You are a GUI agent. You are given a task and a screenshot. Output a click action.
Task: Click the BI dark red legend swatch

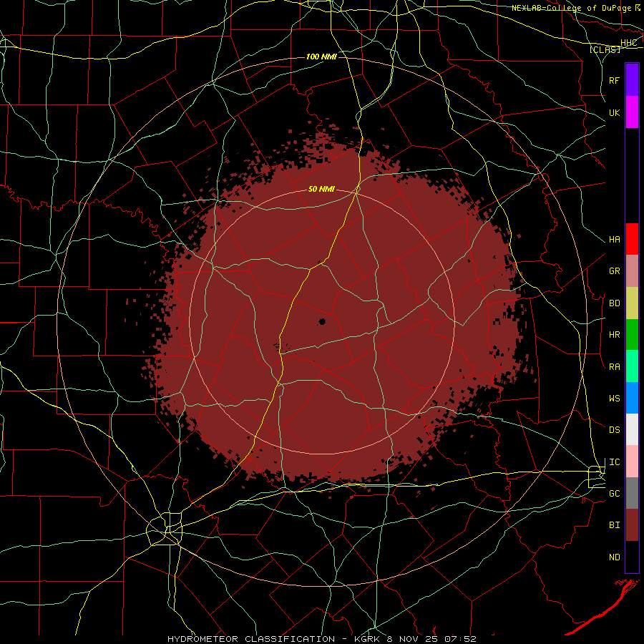(x=632, y=525)
